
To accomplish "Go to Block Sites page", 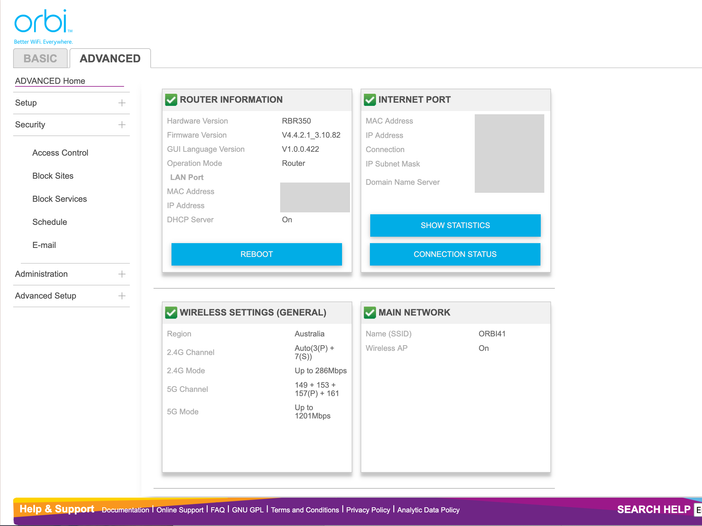I will click(x=53, y=176).
